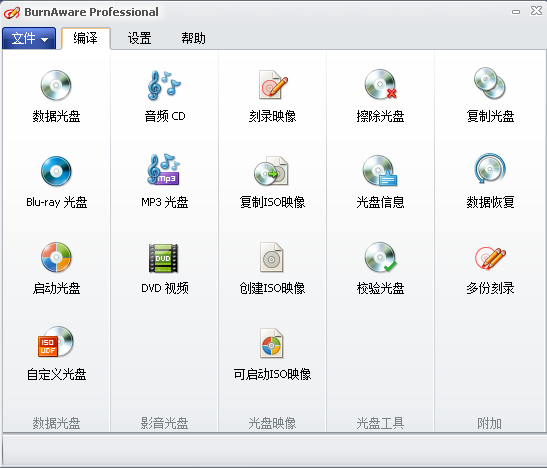Click the 刻录映像 text label
This screenshot has width=547, height=468.
pos(272,116)
